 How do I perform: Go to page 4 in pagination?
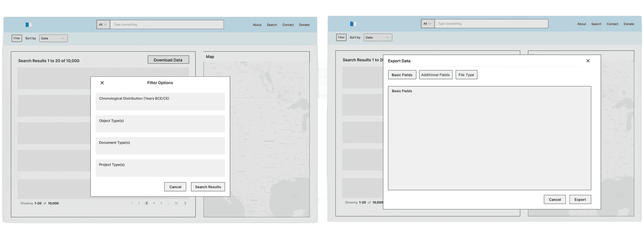(x=154, y=203)
